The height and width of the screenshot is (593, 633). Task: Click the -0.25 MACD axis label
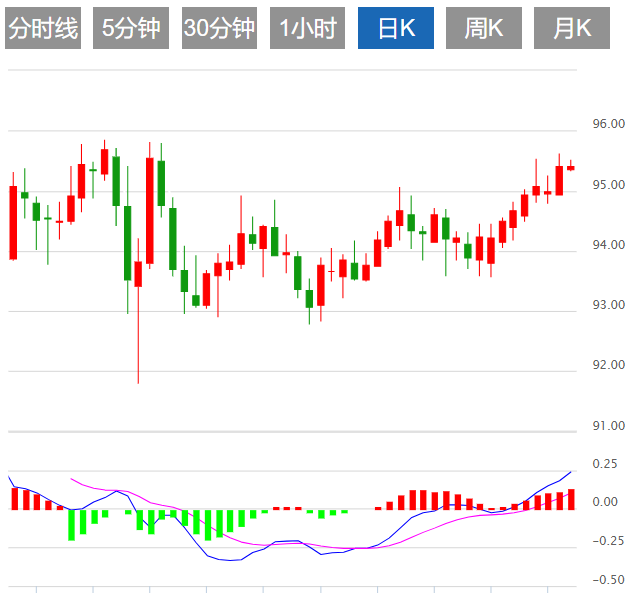click(608, 541)
